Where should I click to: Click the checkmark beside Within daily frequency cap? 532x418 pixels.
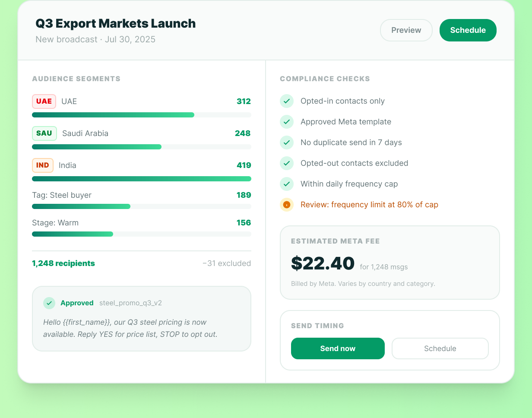pyautogui.click(x=287, y=184)
